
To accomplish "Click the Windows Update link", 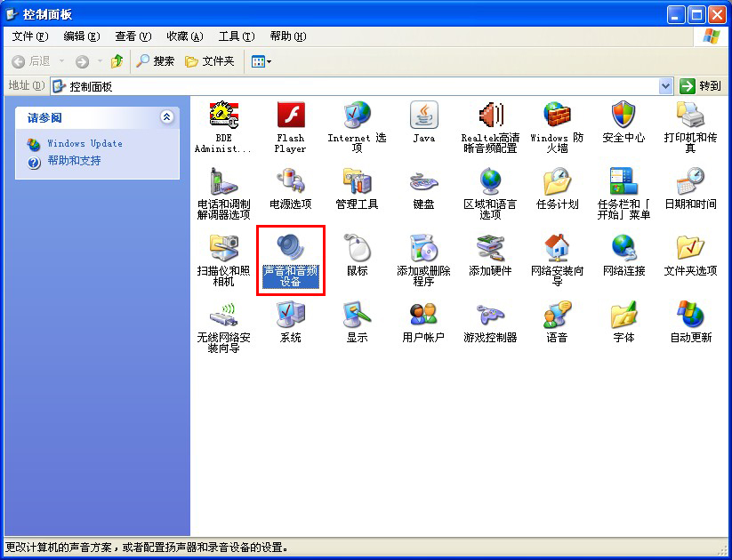I will point(84,143).
